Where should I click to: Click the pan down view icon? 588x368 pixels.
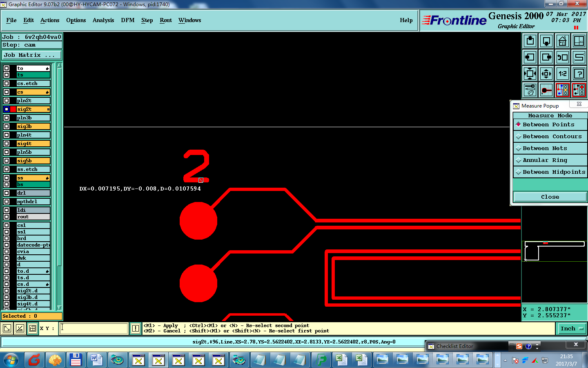coord(546,41)
